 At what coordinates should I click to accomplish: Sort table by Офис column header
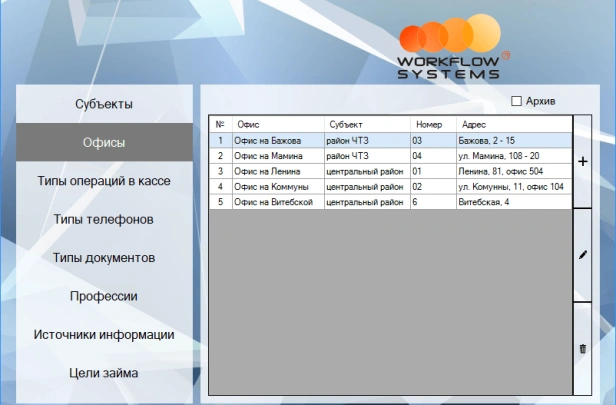[x=277, y=125]
